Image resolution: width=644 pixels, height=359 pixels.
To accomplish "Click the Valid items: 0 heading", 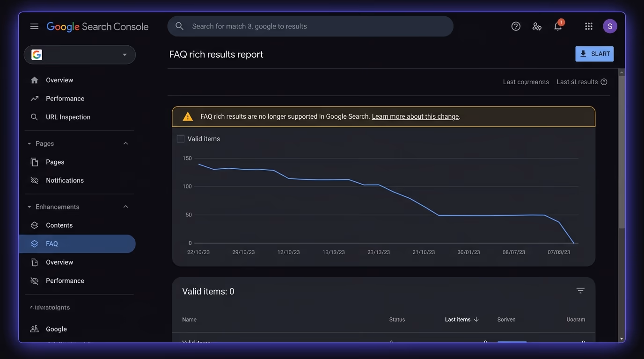I will pyautogui.click(x=208, y=291).
